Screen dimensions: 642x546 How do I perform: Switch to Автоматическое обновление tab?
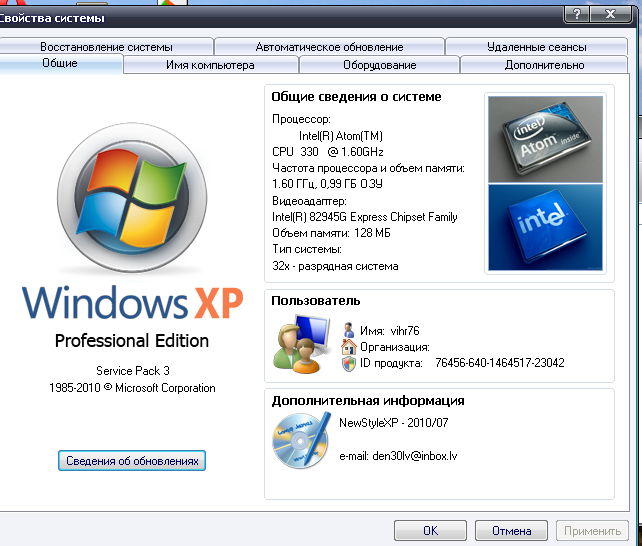click(329, 47)
